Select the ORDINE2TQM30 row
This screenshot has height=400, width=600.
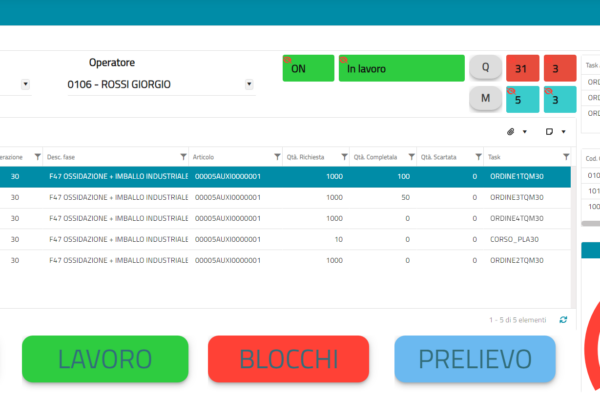[x=285, y=260]
